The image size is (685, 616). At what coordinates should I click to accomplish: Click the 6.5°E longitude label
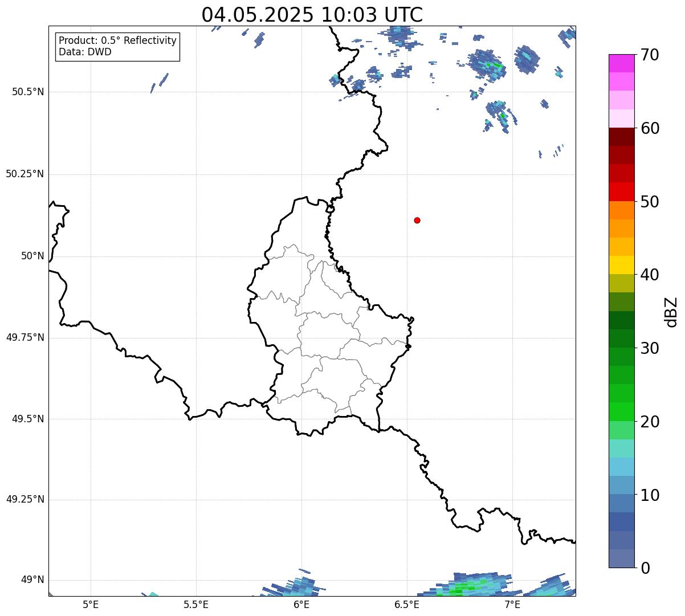(x=407, y=604)
